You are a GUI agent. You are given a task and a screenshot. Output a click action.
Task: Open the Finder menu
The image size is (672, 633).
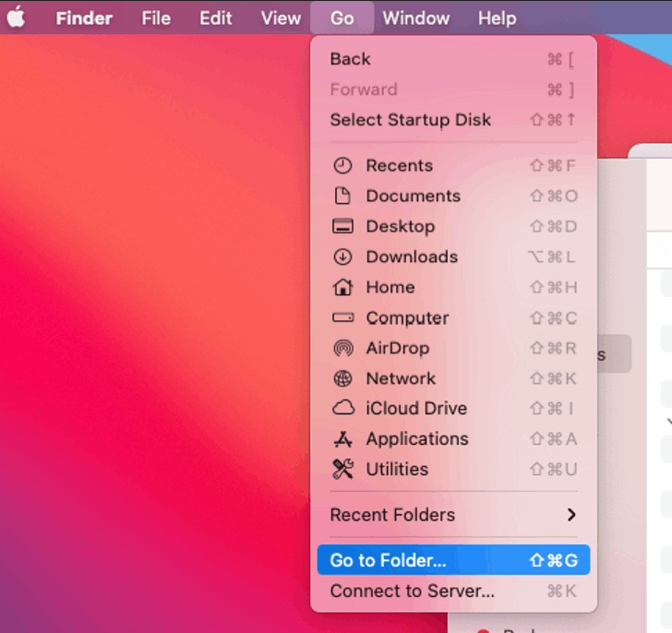point(84,18)
